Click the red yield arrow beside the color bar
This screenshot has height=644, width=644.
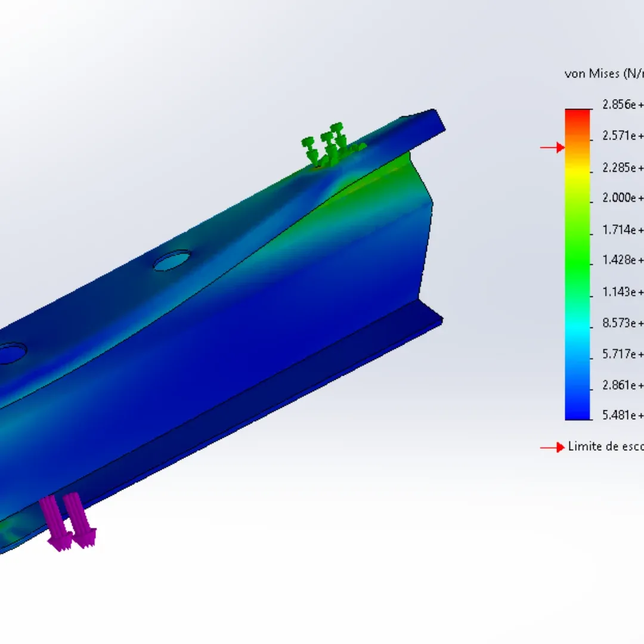tap(552, 147)
